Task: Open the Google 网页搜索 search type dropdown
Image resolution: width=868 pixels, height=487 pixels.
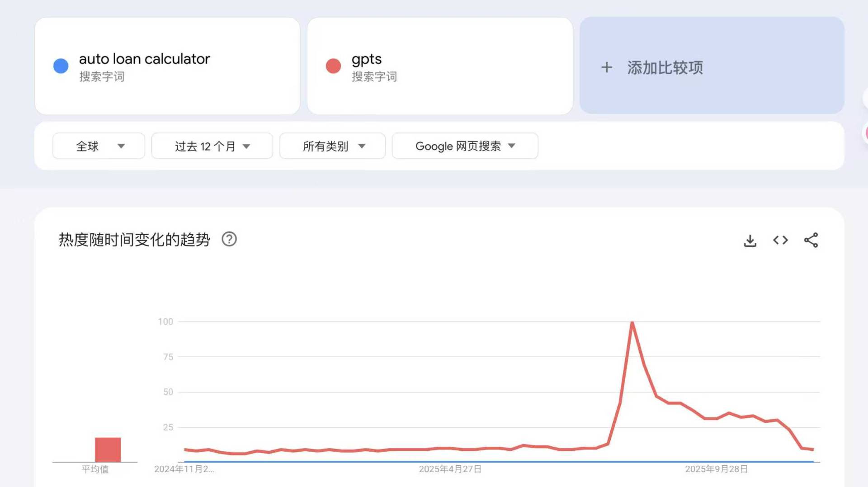Action: (465, 146)
